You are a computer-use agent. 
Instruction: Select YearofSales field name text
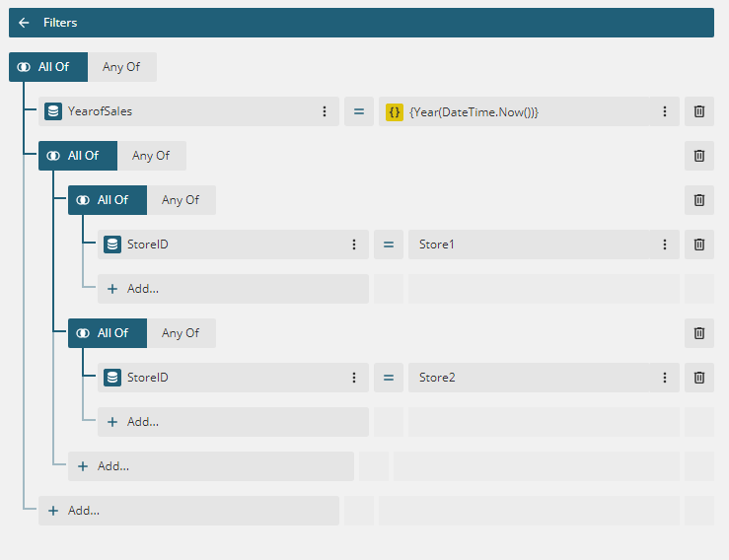pos(100,111)
